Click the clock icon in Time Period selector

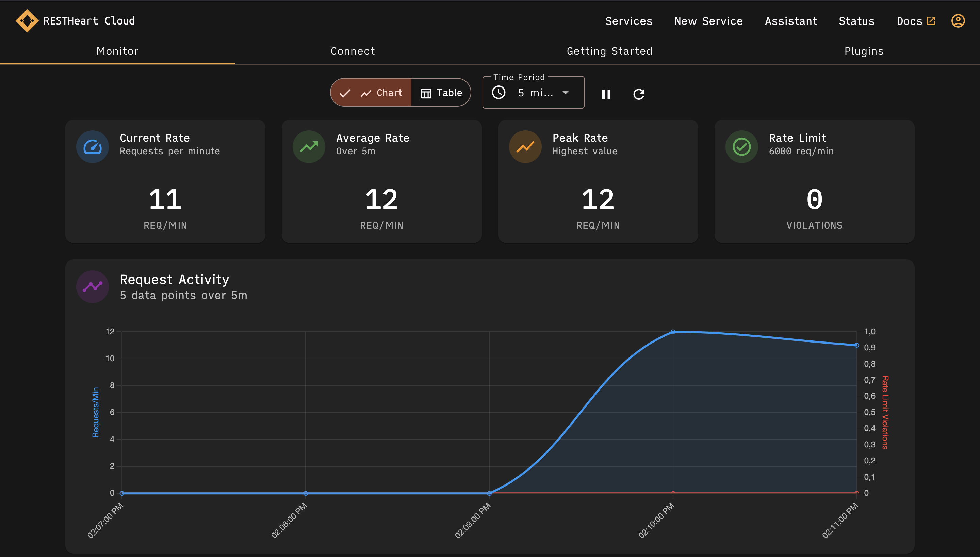click(x=499, y=92)
